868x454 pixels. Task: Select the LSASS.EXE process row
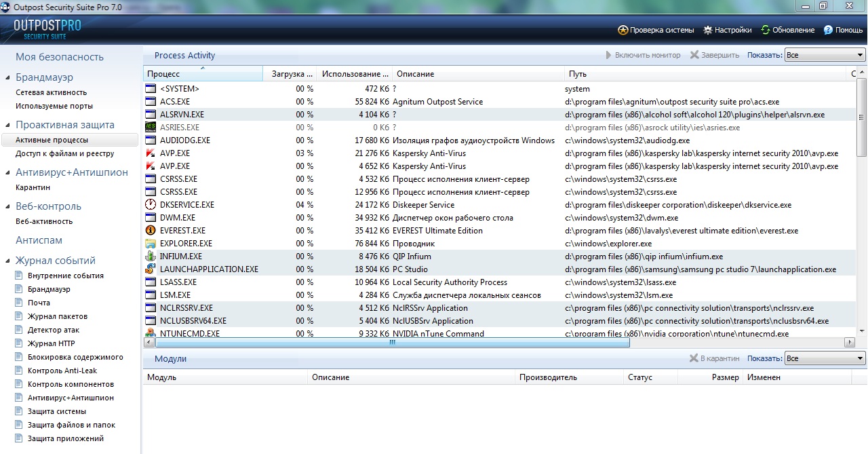tap(500, 282)
